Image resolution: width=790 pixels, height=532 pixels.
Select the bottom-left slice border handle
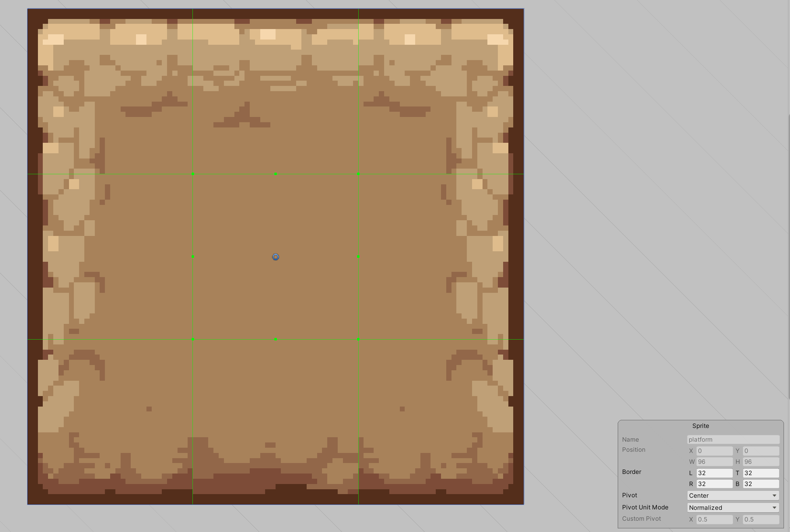tap(193, 339)
